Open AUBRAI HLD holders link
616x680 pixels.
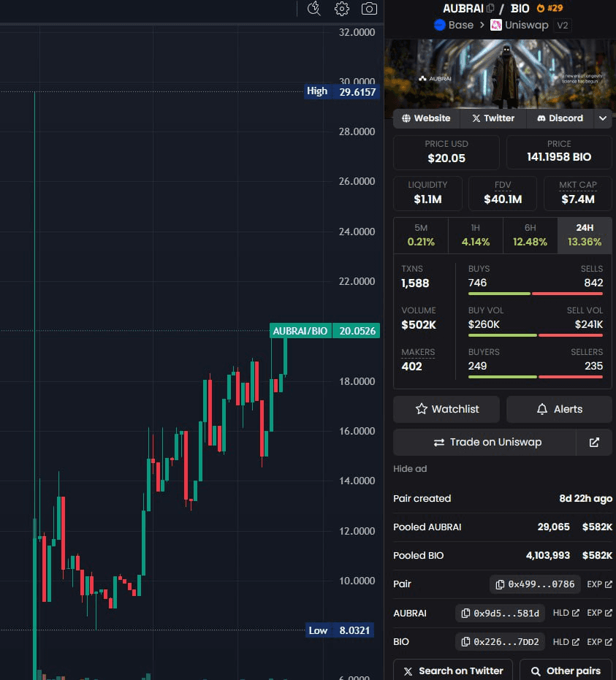566,613
